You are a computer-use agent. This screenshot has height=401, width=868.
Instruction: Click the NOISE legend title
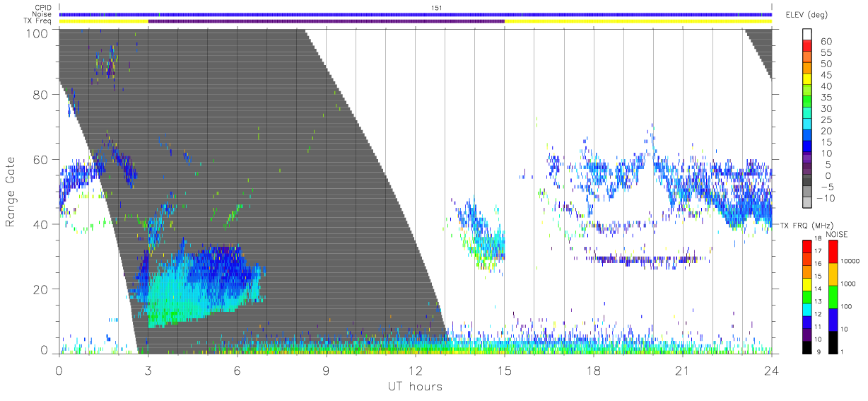coord(838,234)
